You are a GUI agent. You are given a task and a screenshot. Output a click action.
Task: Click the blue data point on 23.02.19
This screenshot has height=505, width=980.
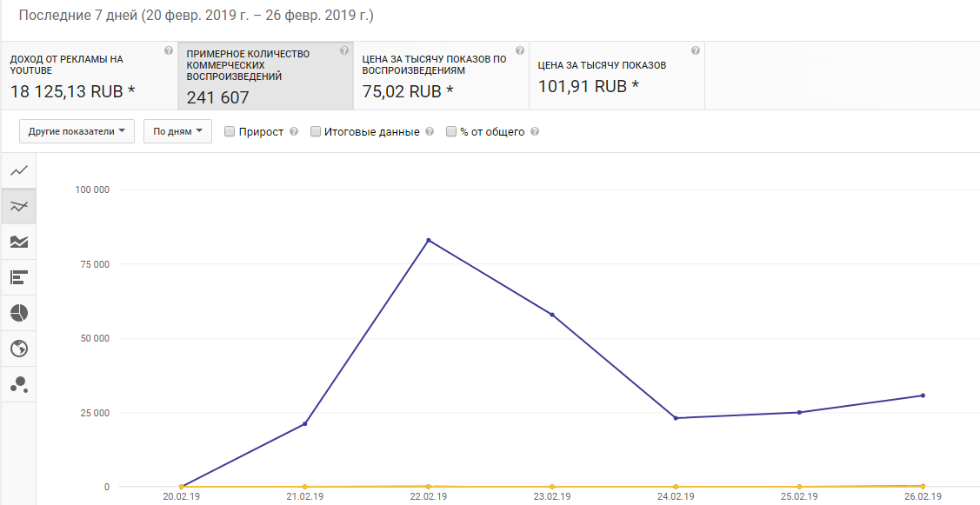click(x=552, y=315)
